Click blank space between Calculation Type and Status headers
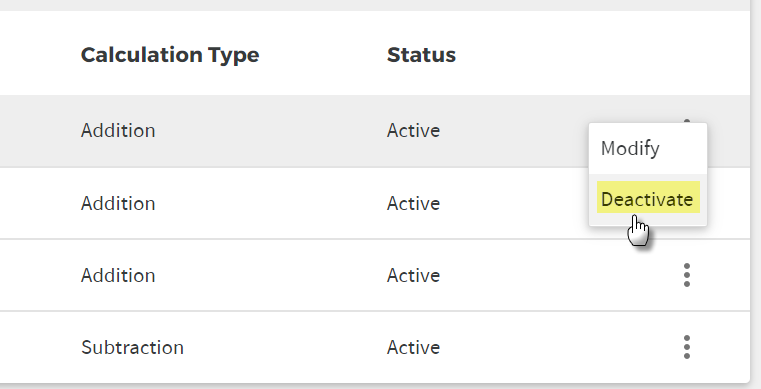 [323, 55]
